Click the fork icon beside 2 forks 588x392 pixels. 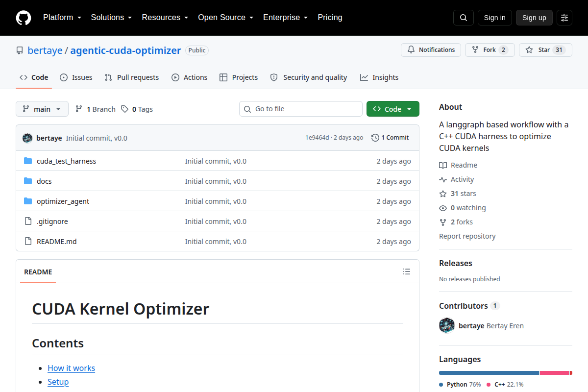point(443,222)
